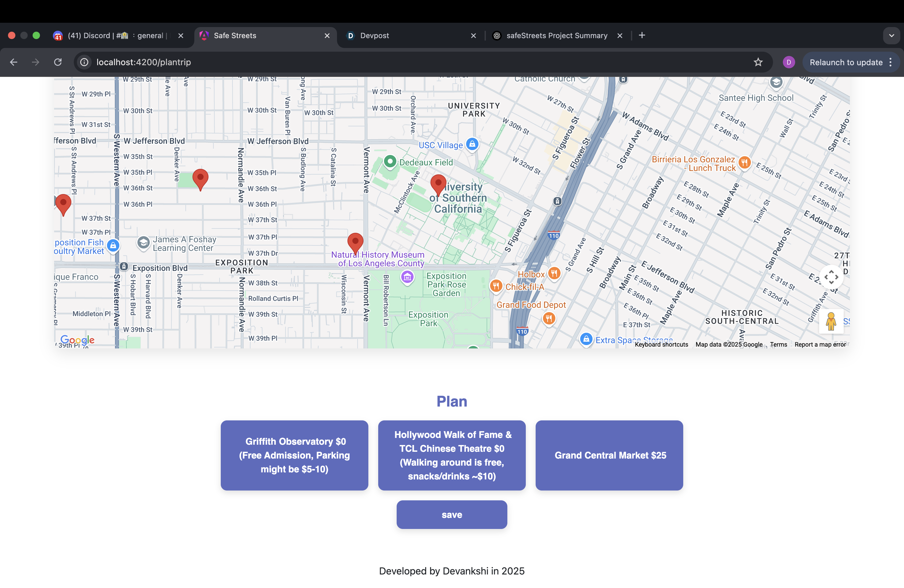Expand the tab search dropdown arrow
This screenshot has width=904, height=588.
click(x=891, y=36)
